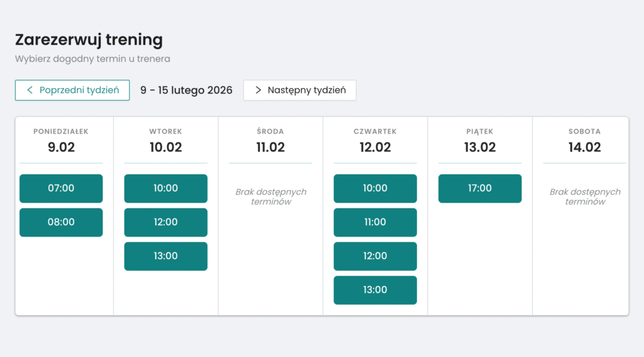Reserve the 12:00 slot on Czwartek 12.02
The height and width of the screenshot is (357, 644).
(375, 256)
